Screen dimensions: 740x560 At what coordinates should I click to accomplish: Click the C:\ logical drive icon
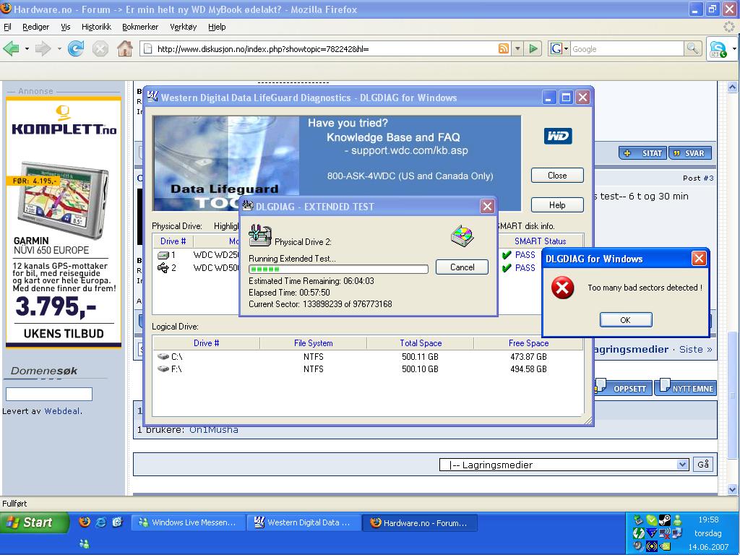163,357
